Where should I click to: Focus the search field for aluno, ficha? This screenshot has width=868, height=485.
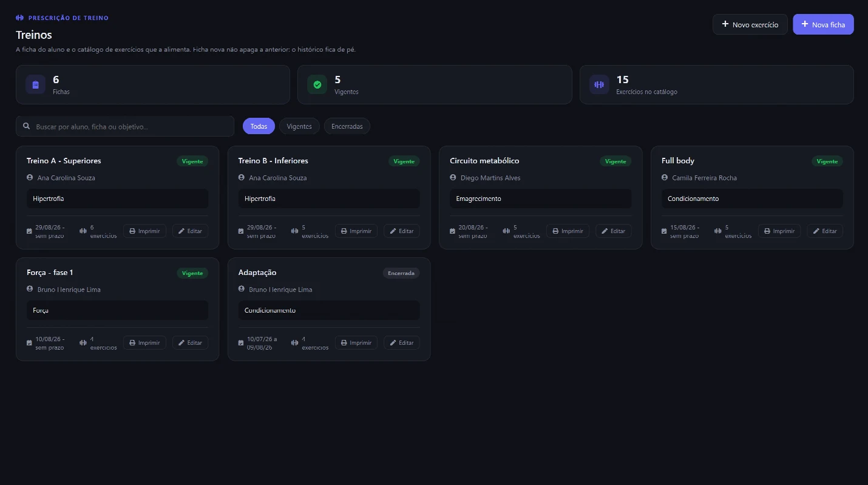125,126
